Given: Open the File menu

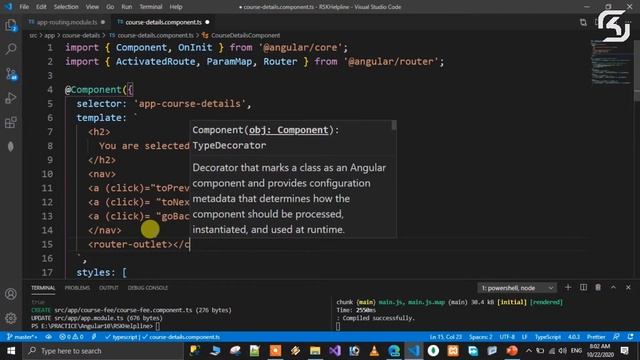Looking at the screenshot, I should click(x=24, y=7).
